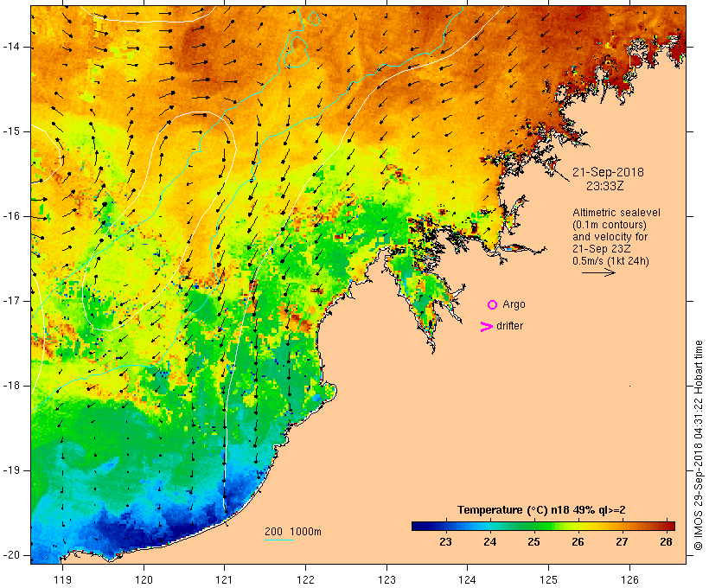Click the 'Argo' legend label
Viewport: 709px width, 588px height.
[514, 304]
